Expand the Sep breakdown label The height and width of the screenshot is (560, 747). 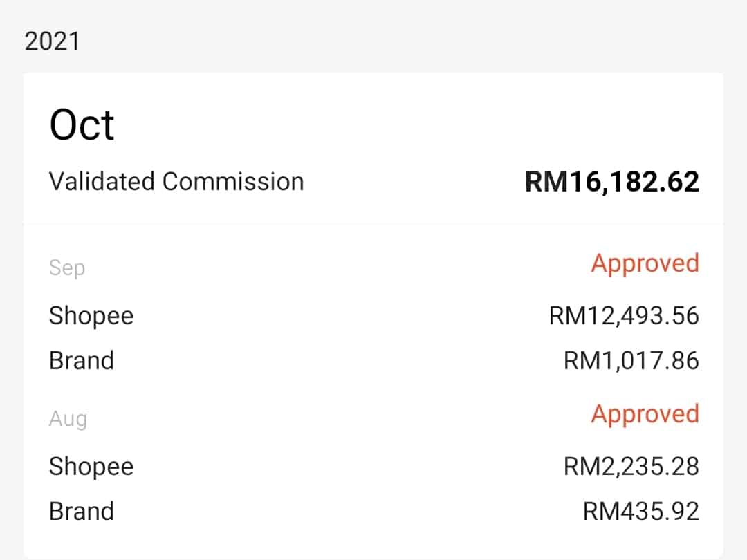click(x=67, y=268)
